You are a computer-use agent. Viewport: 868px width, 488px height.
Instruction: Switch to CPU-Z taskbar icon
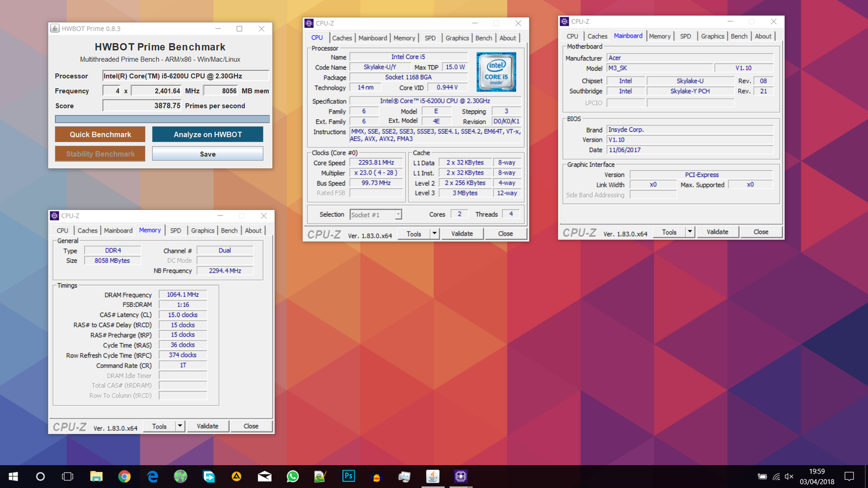(x=461, y=476)
